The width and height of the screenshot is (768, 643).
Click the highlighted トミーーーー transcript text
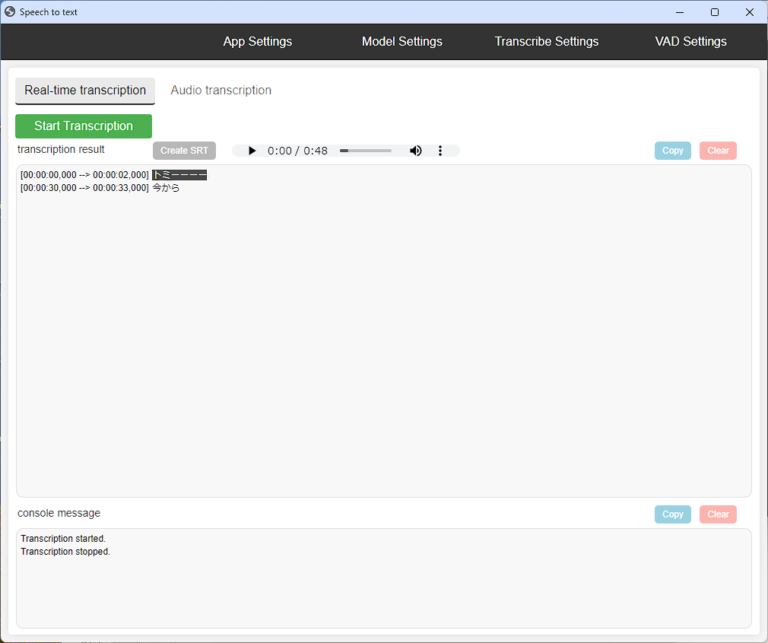179,175
